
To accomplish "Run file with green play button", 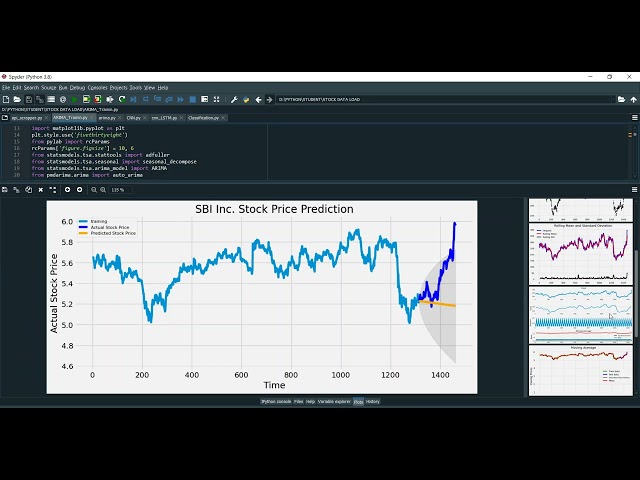I will (74, 99).
